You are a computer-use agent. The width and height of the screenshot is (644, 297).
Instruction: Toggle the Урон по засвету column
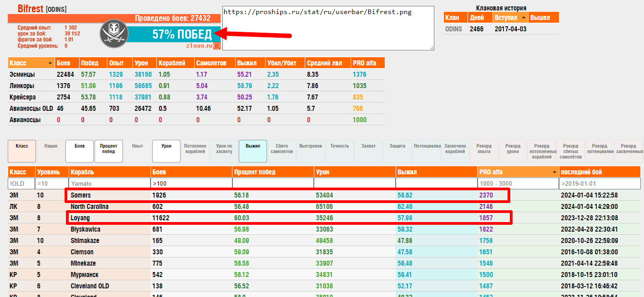click(224, 151)
